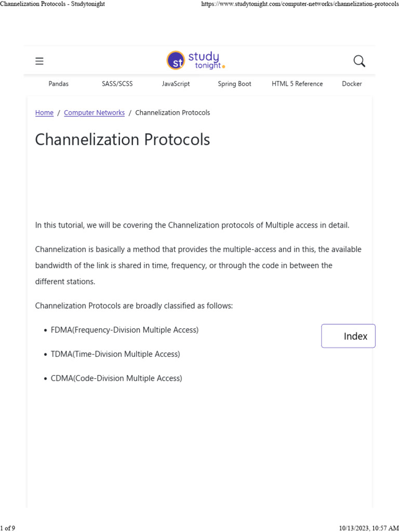Expand the Index panel button

348,336
